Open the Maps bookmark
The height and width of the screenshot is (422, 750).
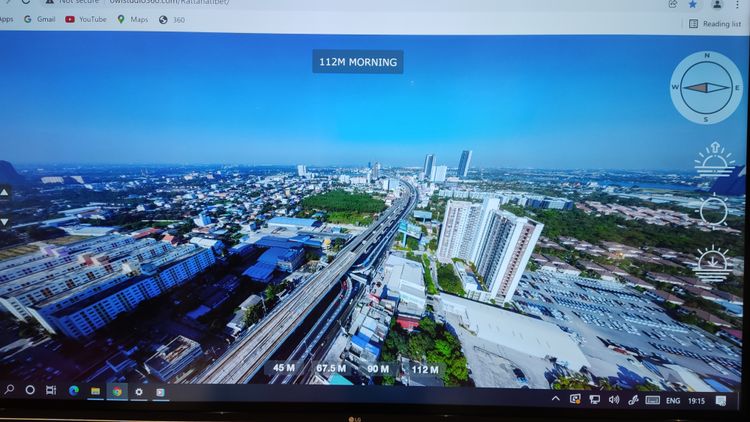click(132, 19)
